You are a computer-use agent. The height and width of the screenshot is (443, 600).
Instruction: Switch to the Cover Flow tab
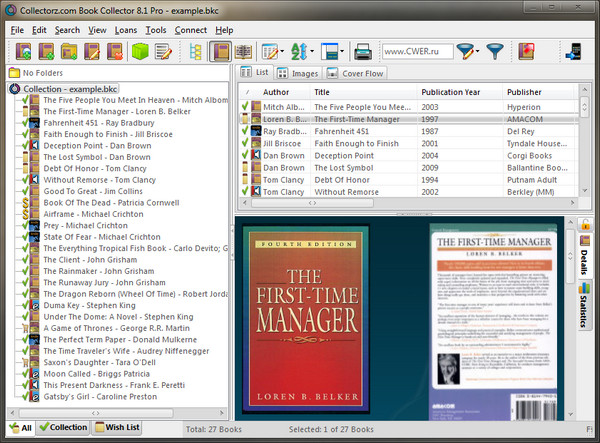pos(356,73)
